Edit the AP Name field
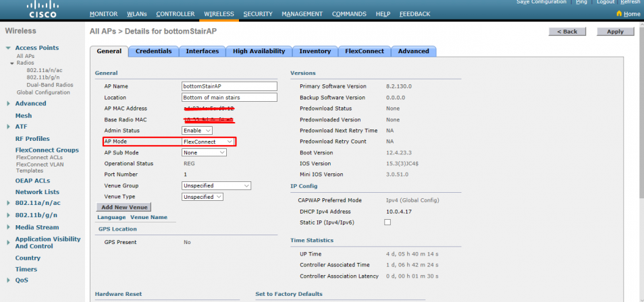Screen dimensions: 644x302 [x=230, y=86]
